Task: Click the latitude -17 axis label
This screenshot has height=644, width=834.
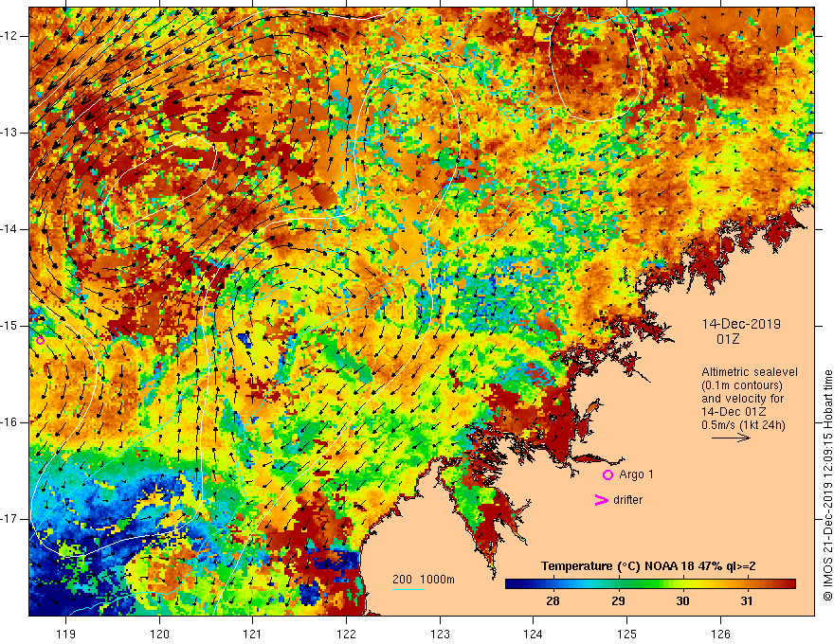Action: 10,519
